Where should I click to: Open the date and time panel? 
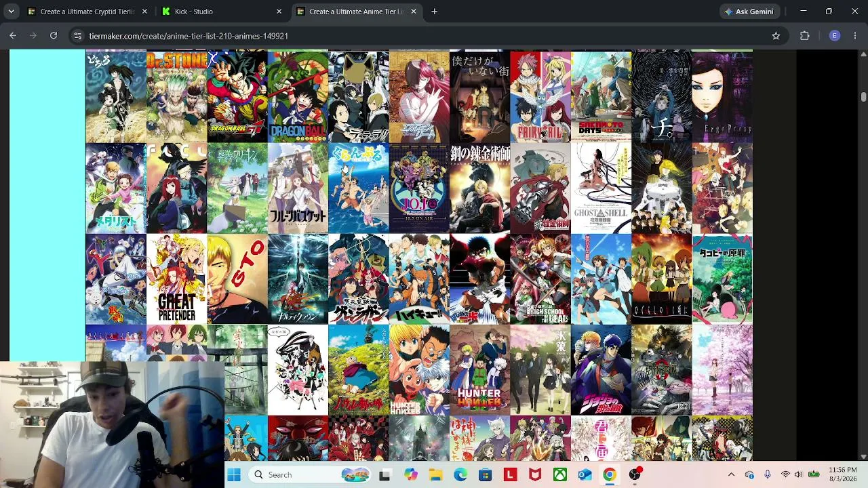coord(844,474)
